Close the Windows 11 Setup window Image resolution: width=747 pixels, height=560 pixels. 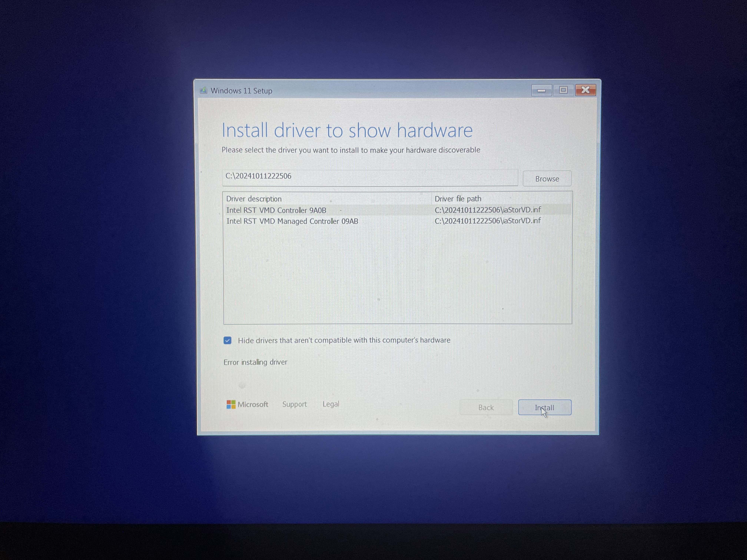[586, 90]
